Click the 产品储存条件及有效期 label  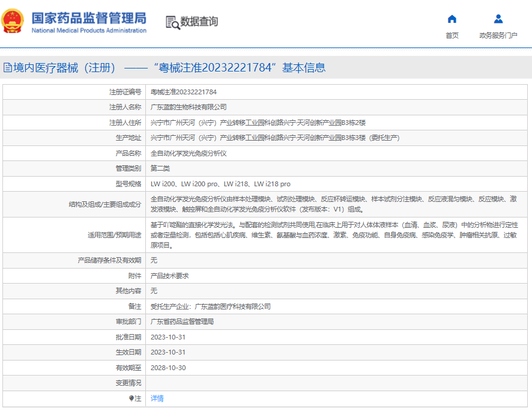pos(109,260)
